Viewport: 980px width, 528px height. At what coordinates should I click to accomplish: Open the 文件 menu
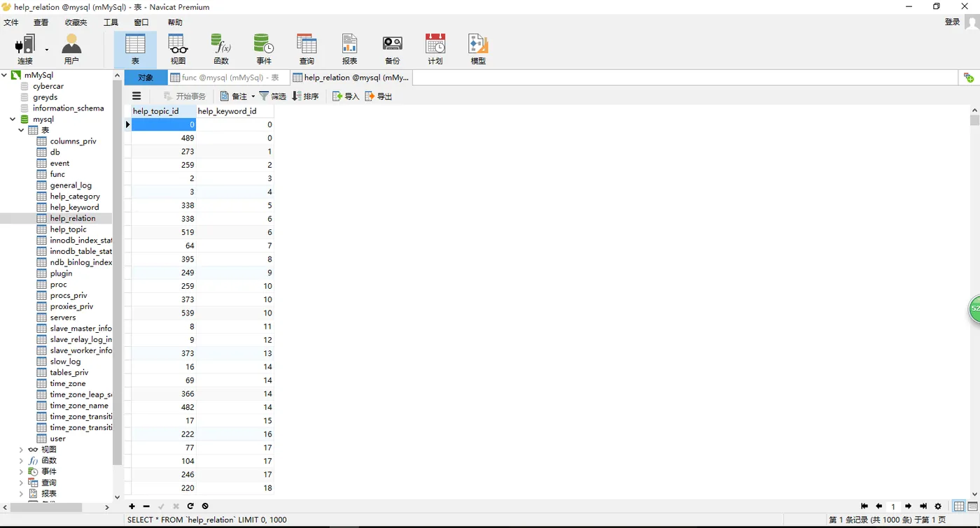11,22
